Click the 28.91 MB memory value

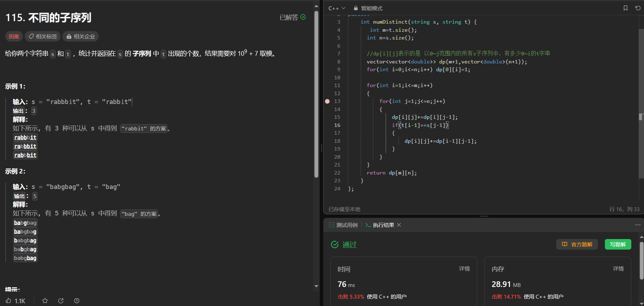[506, 284]
